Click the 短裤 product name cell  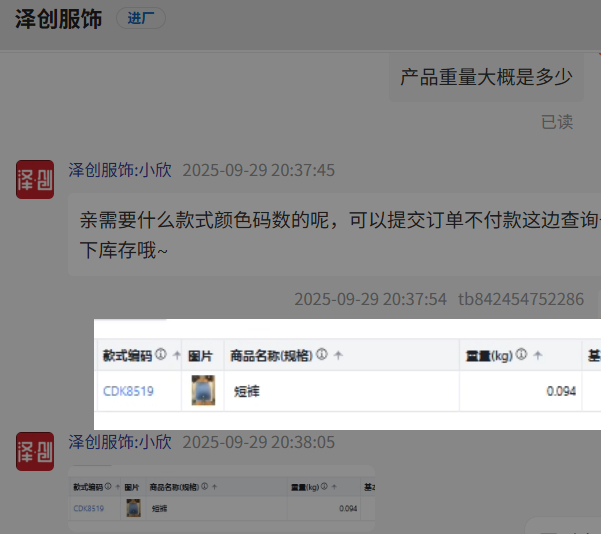(x=247, y=391)
